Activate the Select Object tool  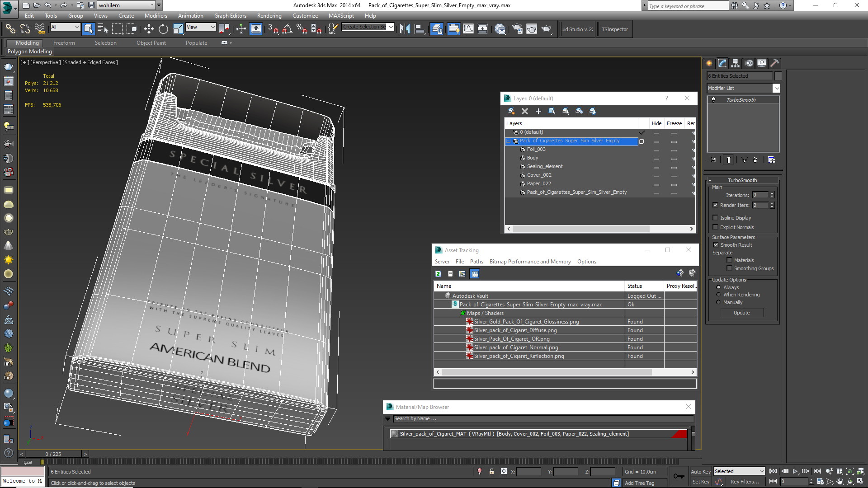click(89, 29)
